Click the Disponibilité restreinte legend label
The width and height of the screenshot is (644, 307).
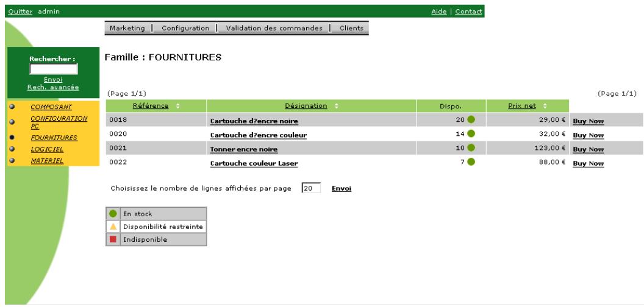coord(163,227)
